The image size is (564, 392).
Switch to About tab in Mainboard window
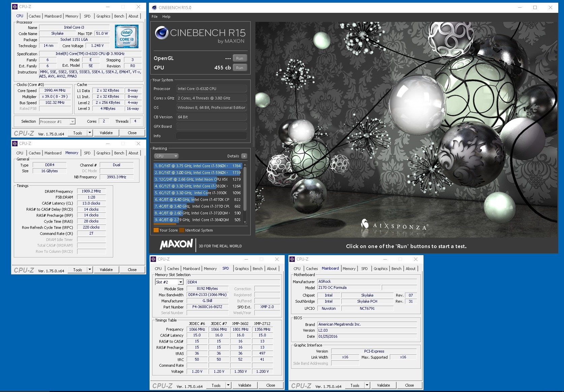(411, 269)
